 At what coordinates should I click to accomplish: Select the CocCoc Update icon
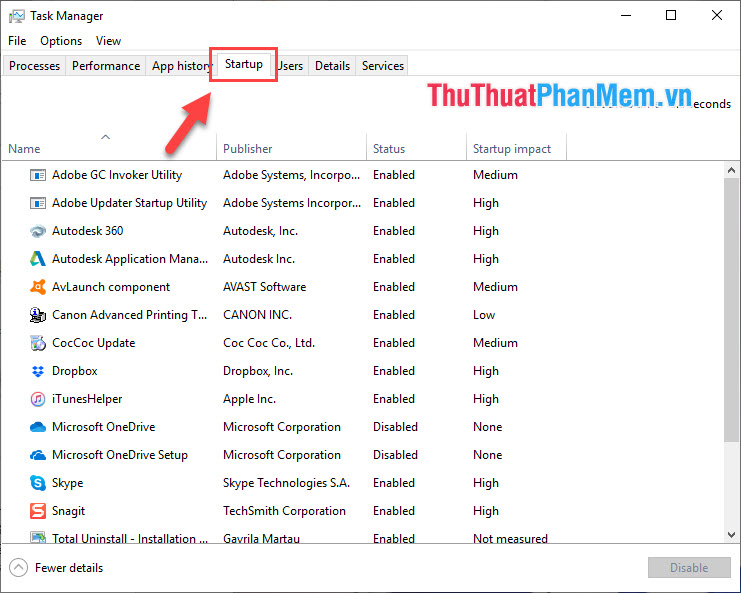(38, 343)
